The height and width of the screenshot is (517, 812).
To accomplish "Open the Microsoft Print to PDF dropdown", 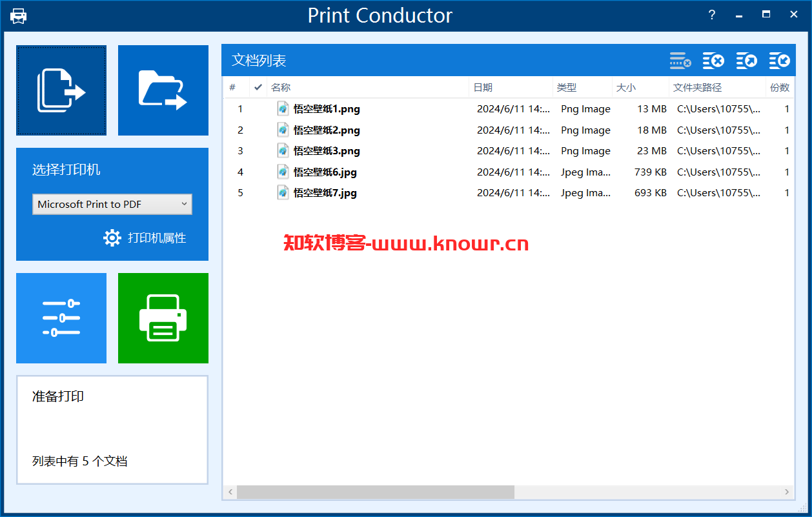I will [112, 204].
